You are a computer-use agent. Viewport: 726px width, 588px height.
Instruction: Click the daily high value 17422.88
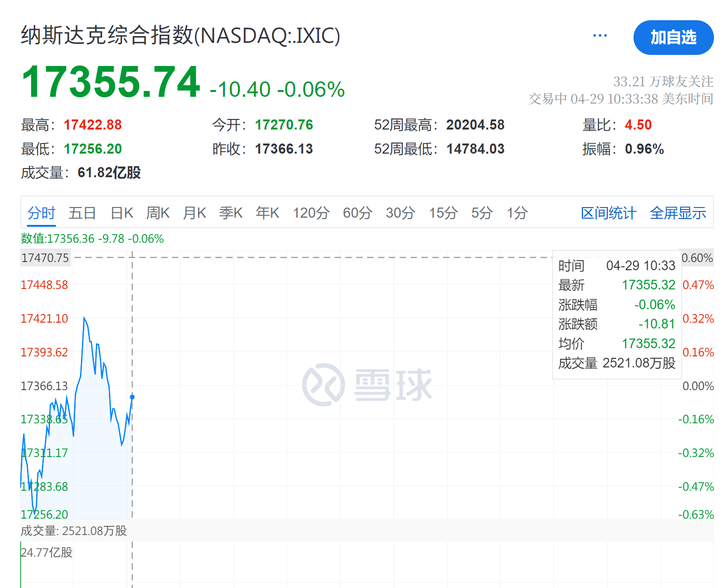click(x=92, y=125)
